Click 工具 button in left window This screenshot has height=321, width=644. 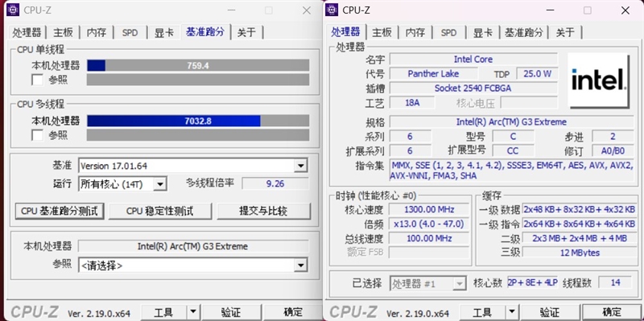coord(164,312)
